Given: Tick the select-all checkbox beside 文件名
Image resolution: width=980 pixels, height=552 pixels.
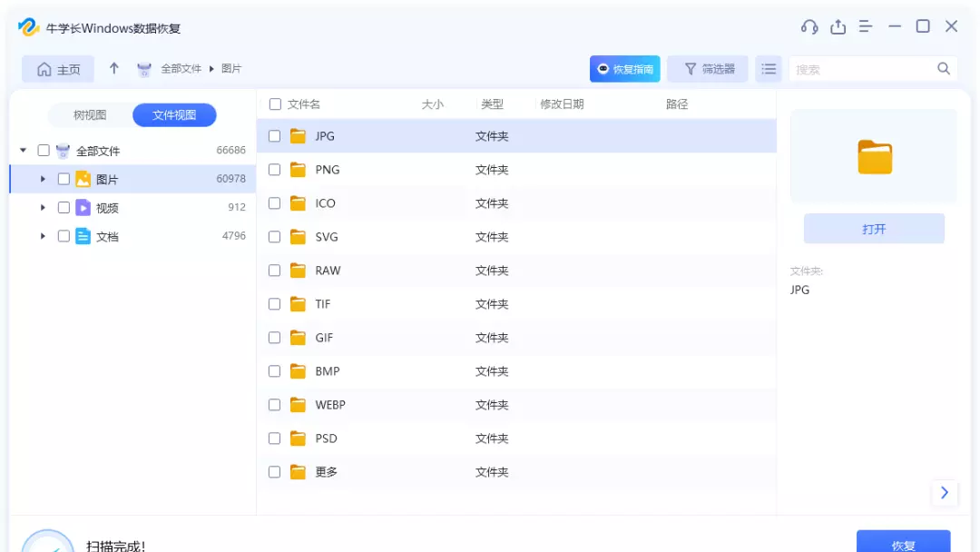Looking at the screenshot, I should 275,103.
